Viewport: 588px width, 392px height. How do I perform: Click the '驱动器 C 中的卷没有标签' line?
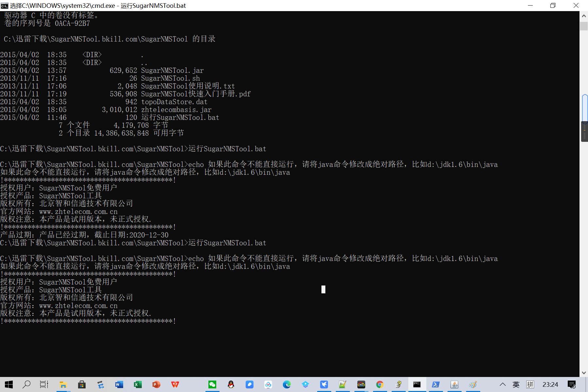(x=51, y=15)
